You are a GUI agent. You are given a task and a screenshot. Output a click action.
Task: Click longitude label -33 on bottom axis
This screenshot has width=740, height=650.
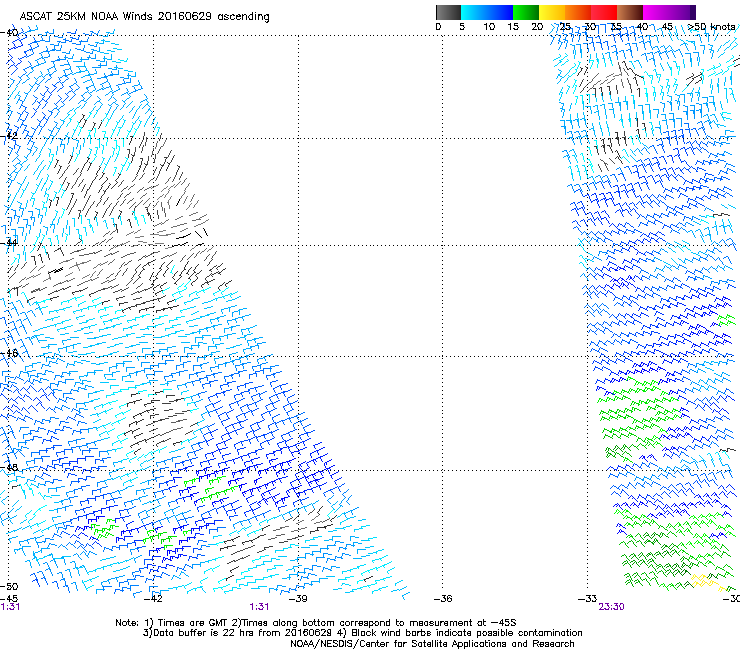point(588,599)
